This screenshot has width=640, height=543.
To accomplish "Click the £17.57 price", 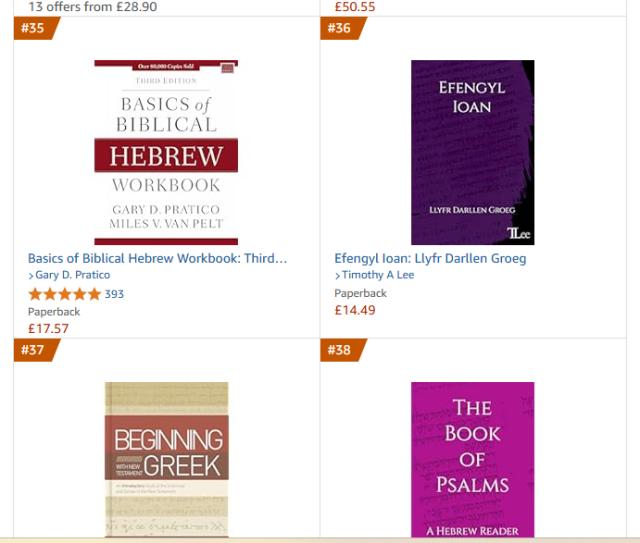I will 48,328.
